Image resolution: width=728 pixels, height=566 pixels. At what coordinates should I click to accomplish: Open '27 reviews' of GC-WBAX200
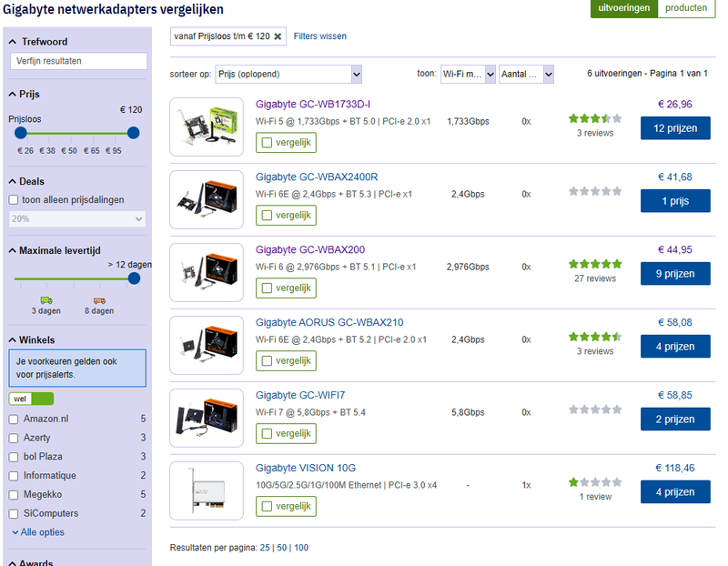tap(595, 278)
